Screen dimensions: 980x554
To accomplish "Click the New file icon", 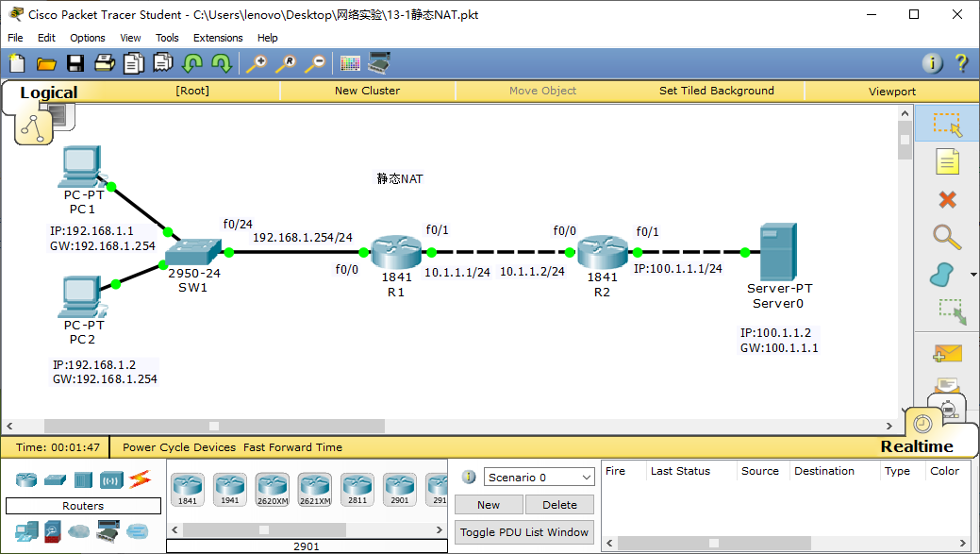I will tap(17, 63).
